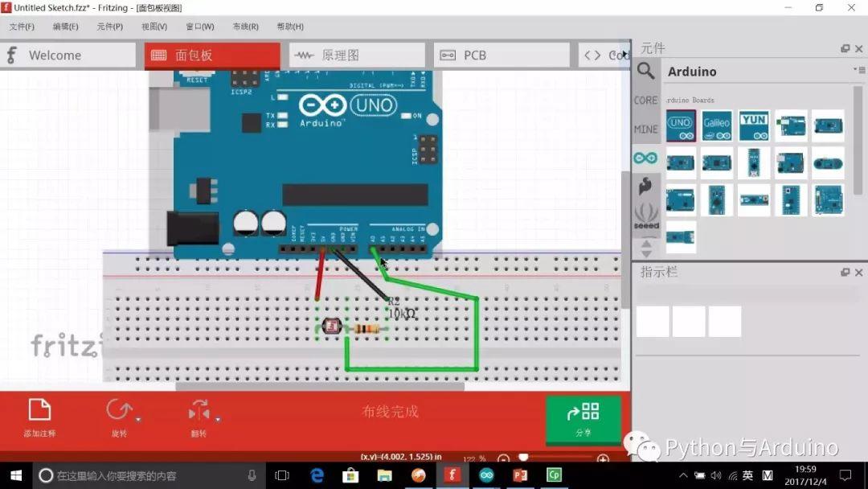Click the zoom in plus button
Viewport: 868px width, 489px height.
coord(603,459)
